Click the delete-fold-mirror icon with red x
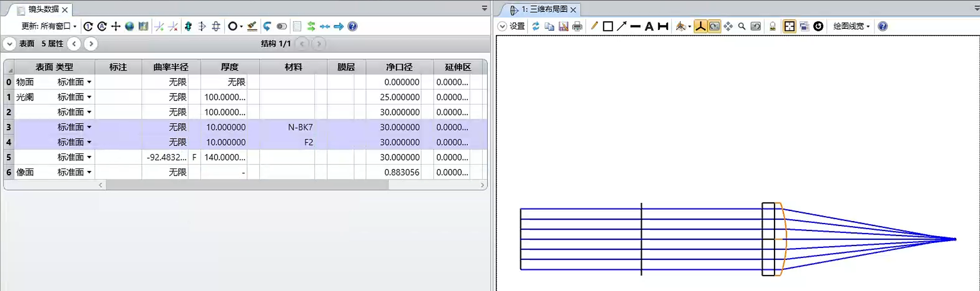 tap(173, 26)
